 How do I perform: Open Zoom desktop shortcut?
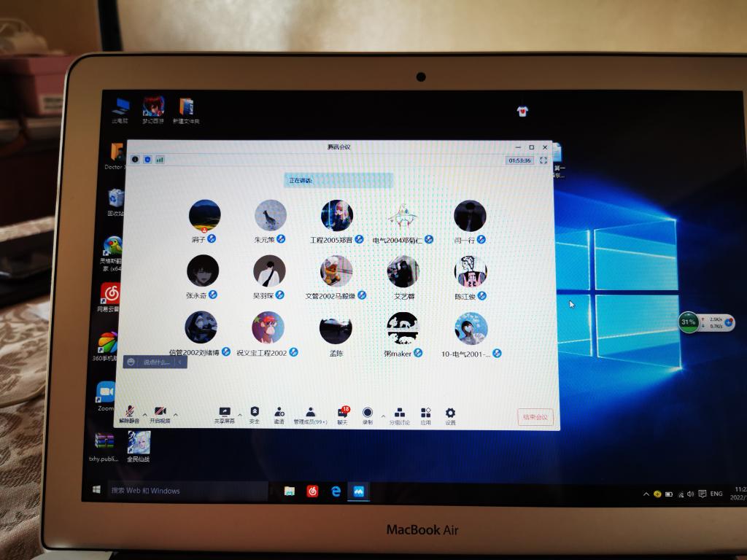click(x=106, y=396)
